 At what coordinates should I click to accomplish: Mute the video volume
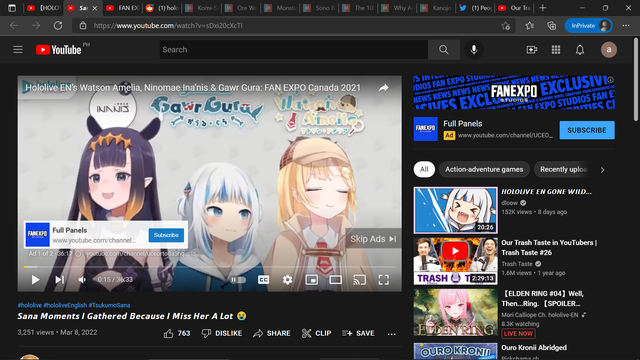[82, 280]
